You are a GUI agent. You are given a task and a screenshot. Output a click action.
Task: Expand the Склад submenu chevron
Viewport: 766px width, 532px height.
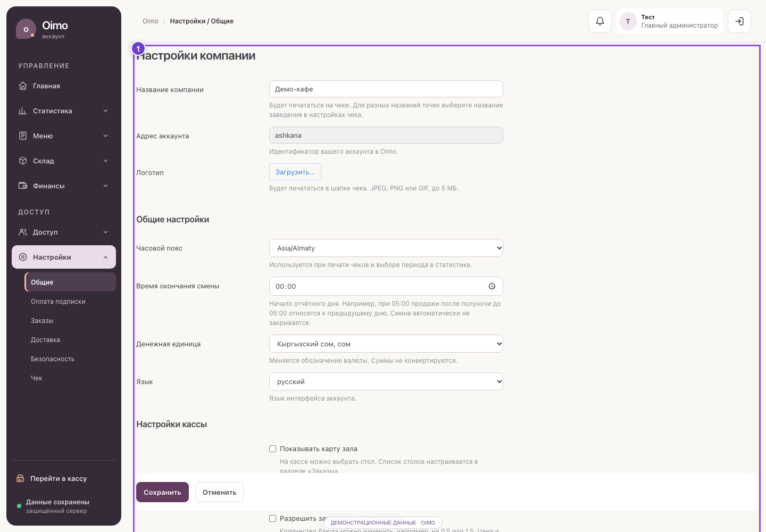(x=105, y=161)
